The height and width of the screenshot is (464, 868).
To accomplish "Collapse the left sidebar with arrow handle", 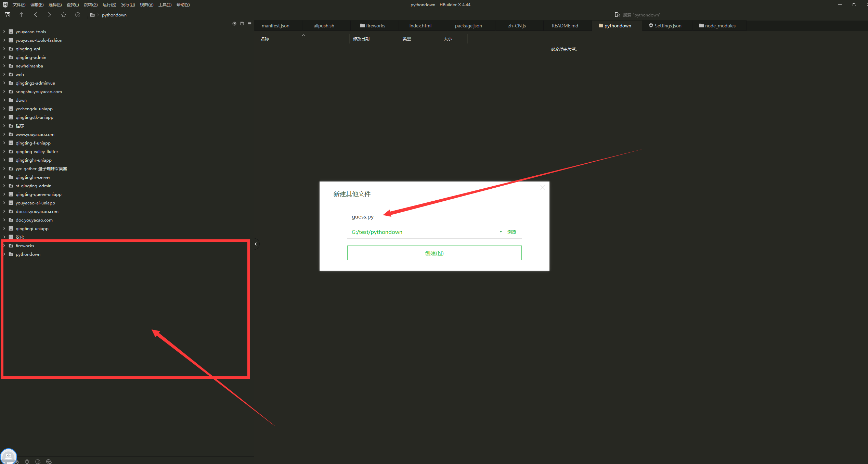I will [x=256, y=244].
